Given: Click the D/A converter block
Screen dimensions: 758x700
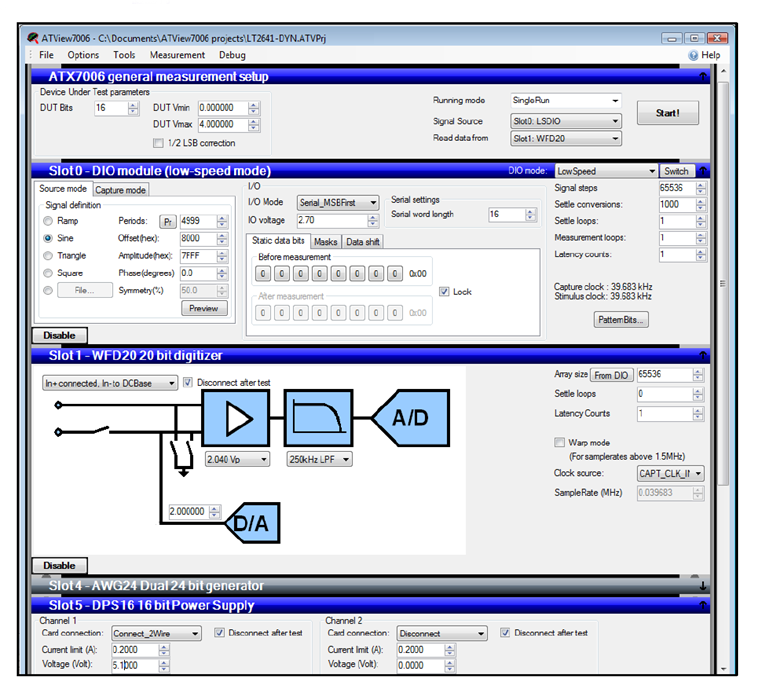Looking at the screenshot, I should coord(252,523).
